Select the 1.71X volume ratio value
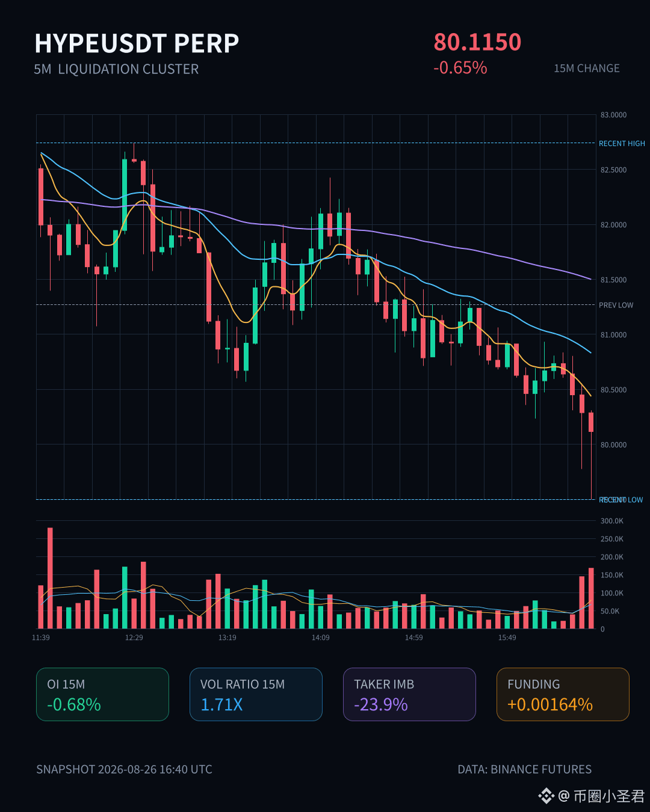 pyautogui.click(x=221, y=704)
